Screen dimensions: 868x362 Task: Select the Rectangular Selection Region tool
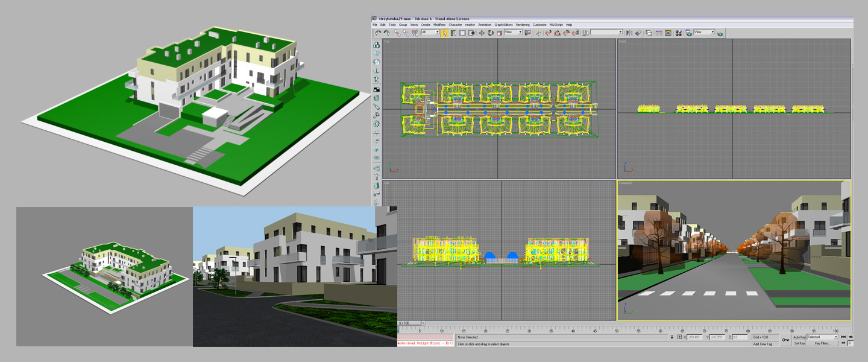click(462, 33)
